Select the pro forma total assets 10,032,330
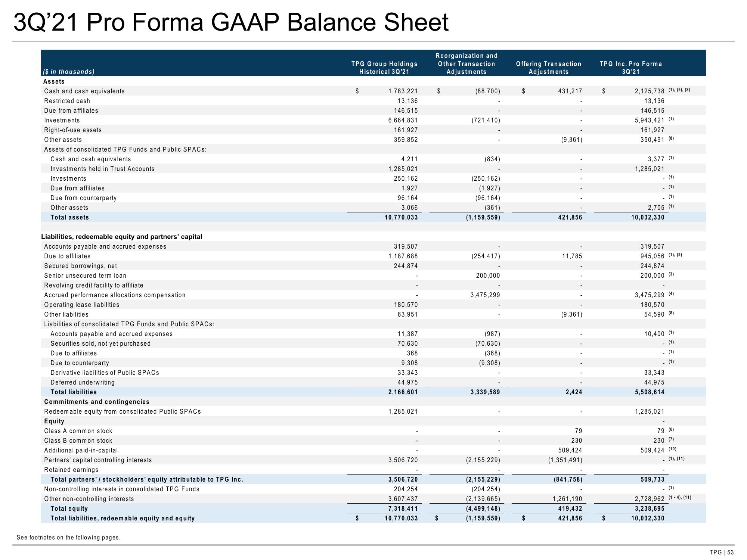747x560 pixels. coord(648,217)
